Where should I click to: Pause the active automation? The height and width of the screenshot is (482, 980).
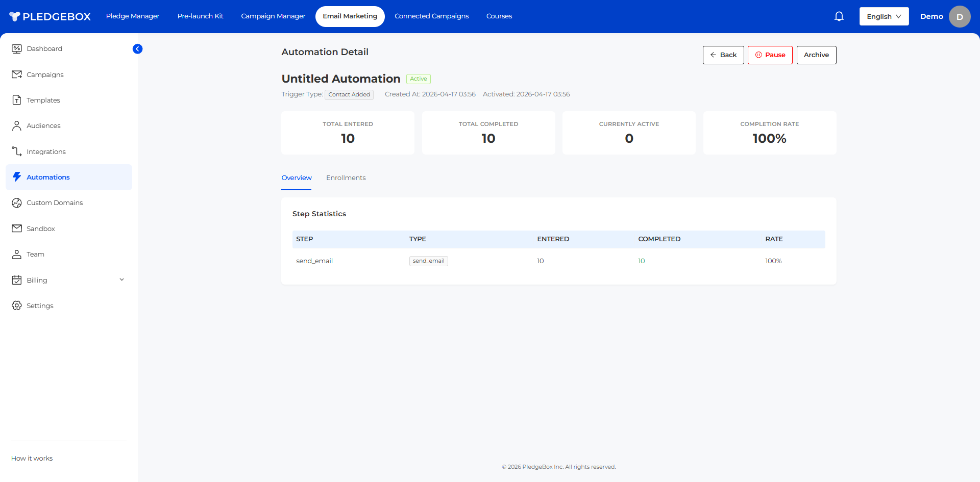click(x=770, y=55)
